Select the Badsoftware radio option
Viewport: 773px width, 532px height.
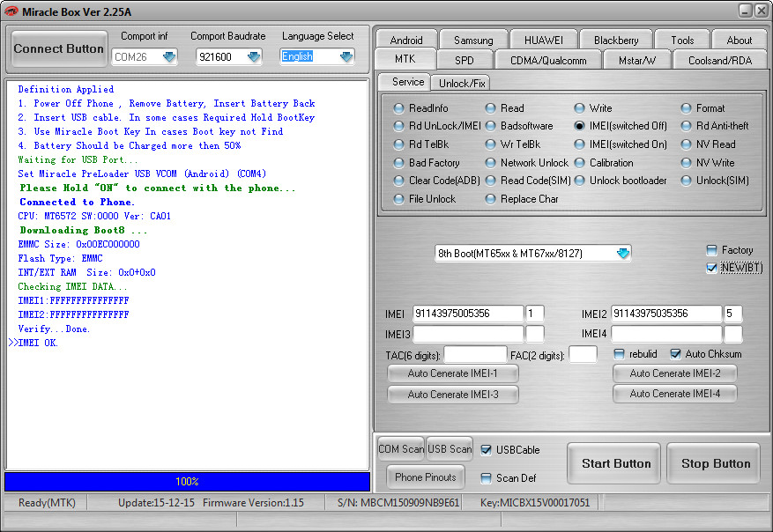coord(520,126)
